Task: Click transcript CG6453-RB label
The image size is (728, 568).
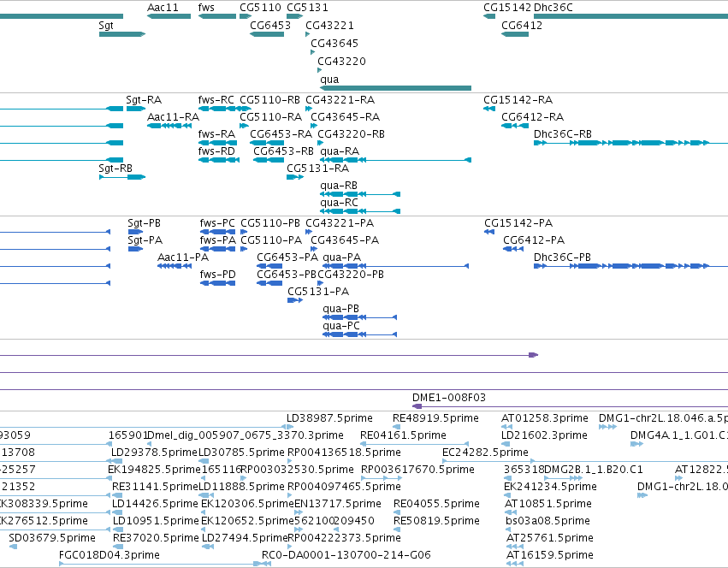Action: [283, 151]
